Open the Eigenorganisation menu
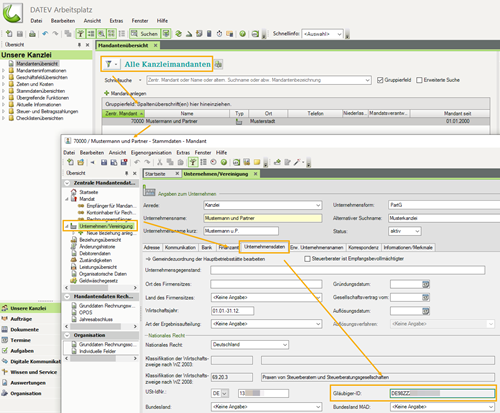 pos(151,152)
